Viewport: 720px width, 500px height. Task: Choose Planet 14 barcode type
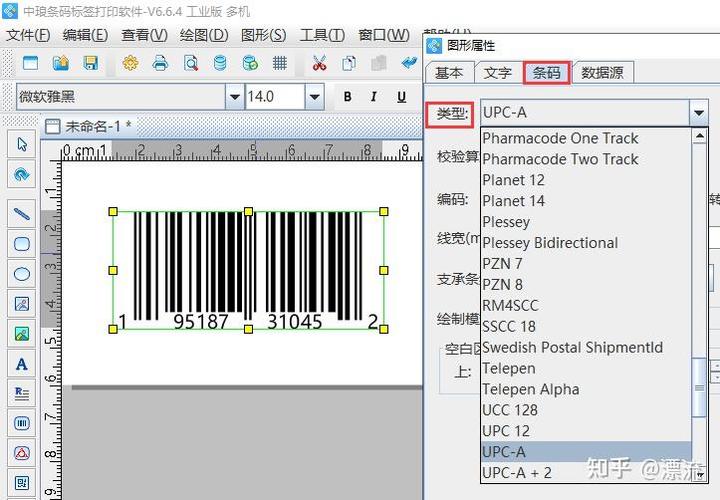(586, 201)
